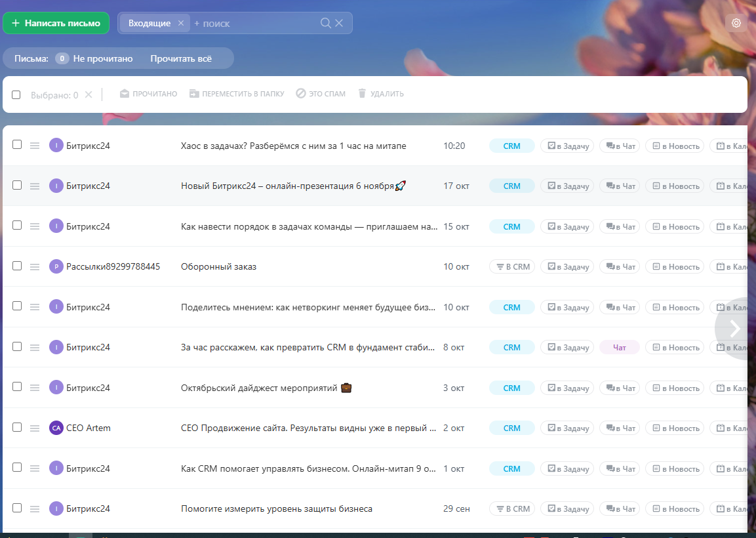
Task: Check the Поделитесь мнением message checkbox
Action: pos(17,306)
